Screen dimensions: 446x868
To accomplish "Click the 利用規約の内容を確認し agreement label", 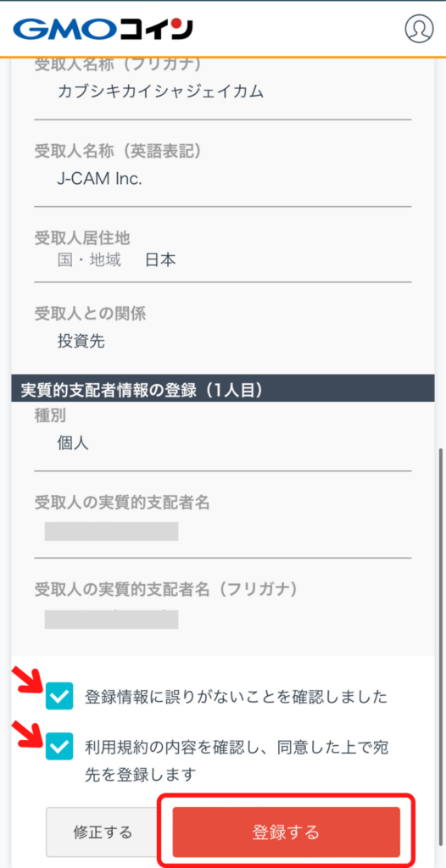I will pos(236,760).
